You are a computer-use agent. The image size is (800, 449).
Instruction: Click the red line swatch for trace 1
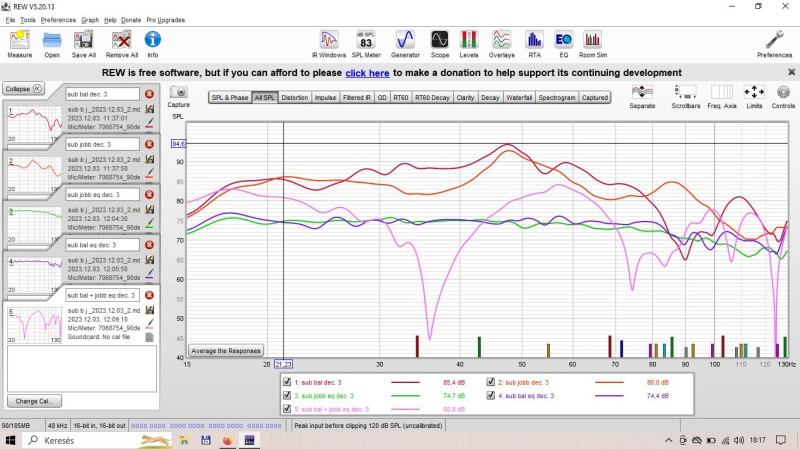[406, 382]
